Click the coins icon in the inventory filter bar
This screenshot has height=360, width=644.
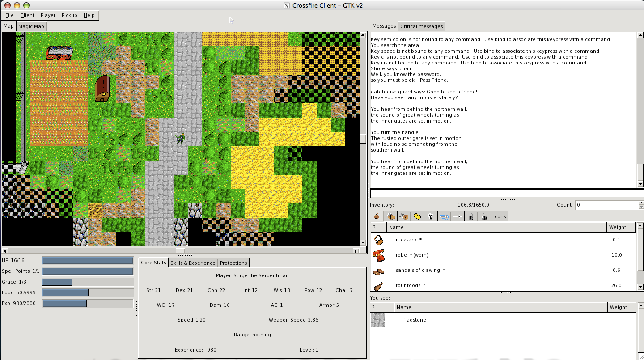tap(417, 216)
